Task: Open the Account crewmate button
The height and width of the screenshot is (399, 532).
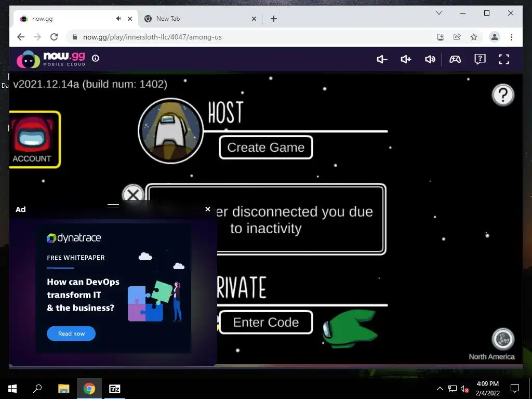Action: [x=35, y=139]
